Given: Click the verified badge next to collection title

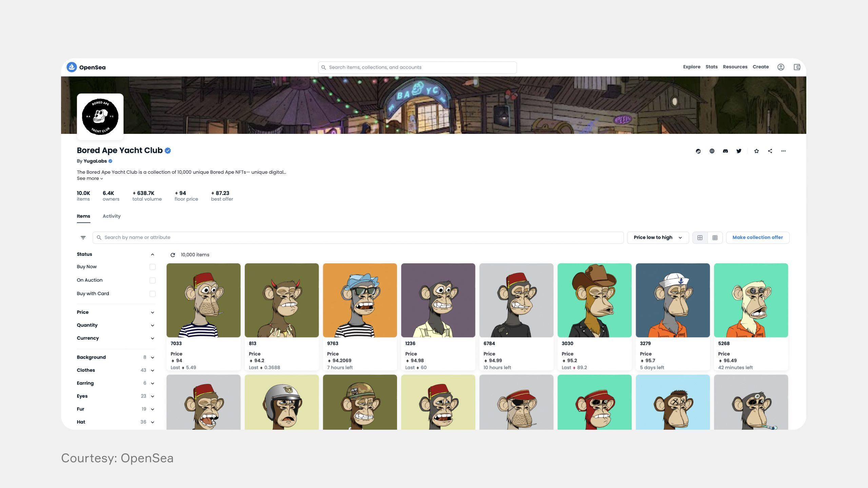Looking at the screenshot, I should 167,151.
